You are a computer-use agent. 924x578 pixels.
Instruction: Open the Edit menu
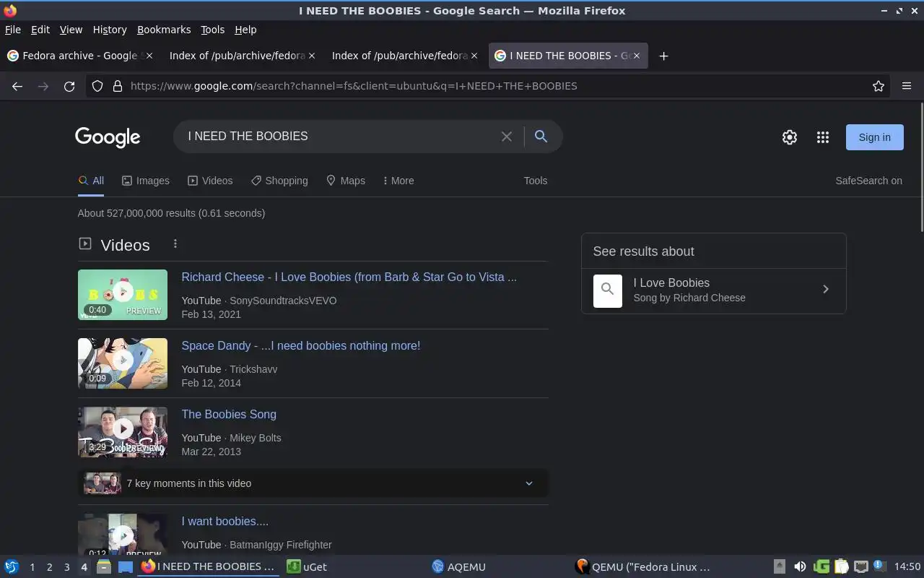pos(40,30)
